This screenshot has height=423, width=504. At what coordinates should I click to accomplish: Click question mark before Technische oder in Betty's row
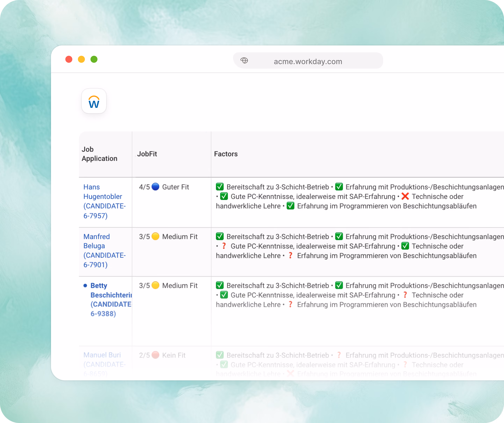pos(405,295)
